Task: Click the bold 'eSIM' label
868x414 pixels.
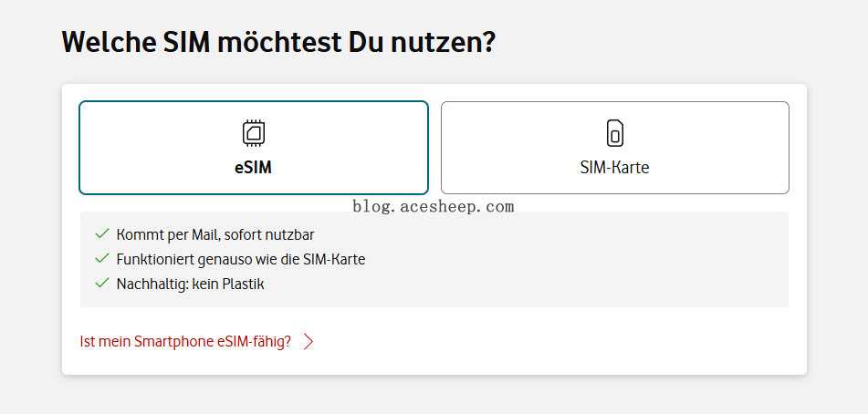Action: click(254, 168)
